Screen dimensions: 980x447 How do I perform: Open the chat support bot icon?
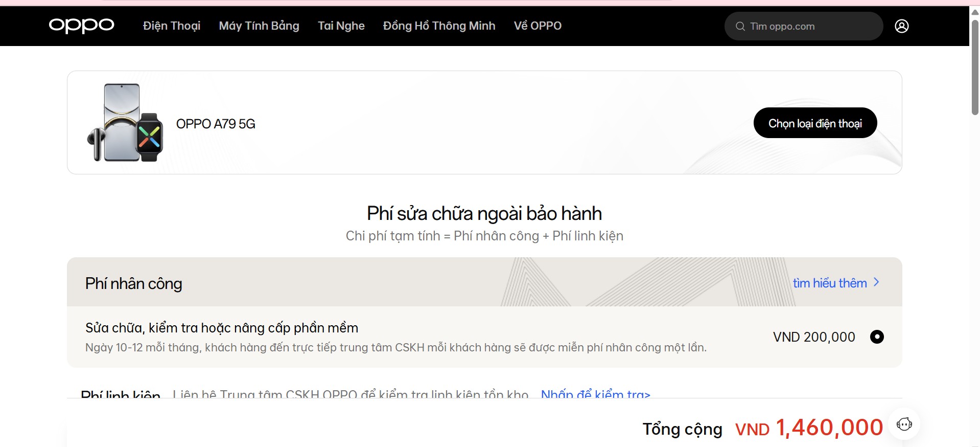(904, 424)
